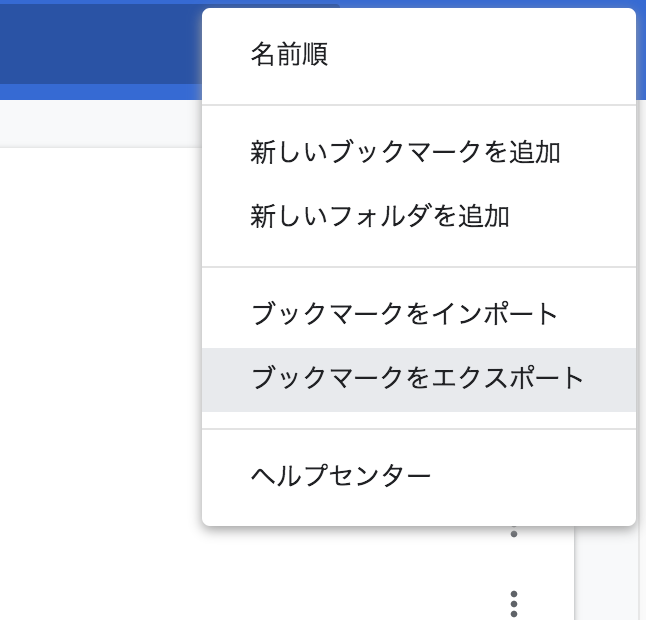Click the blue toolbar bar above the search field
Screen dimensions: 646x620
pos(101,2)
